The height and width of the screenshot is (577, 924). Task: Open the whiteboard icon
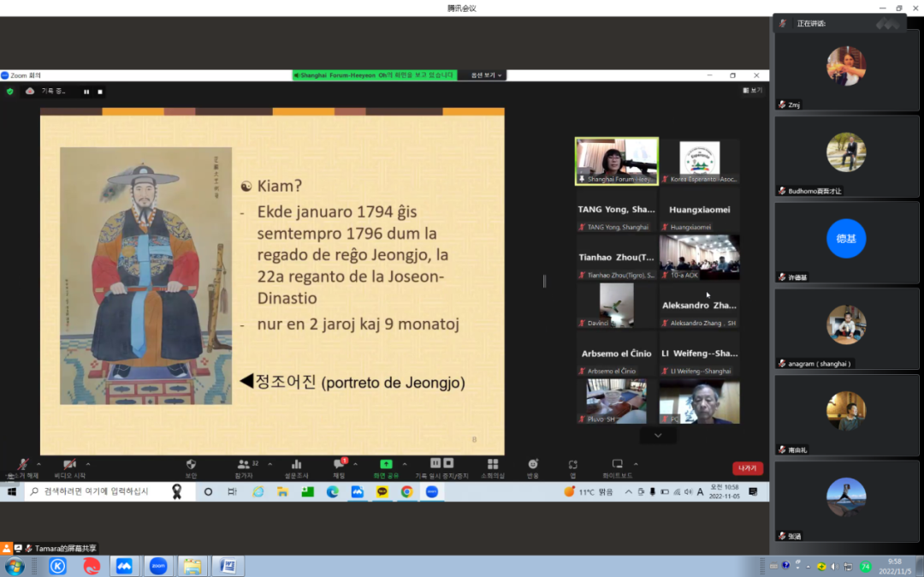(x=617, y=465)
